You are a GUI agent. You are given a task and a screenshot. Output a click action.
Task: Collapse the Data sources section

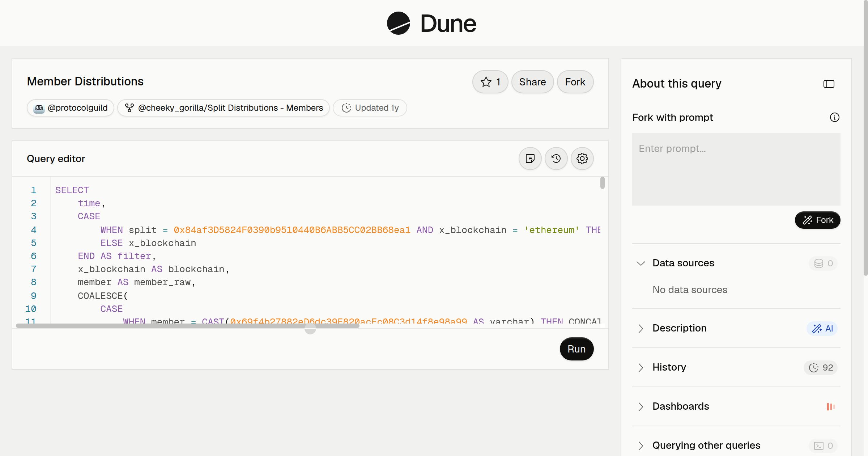point(641,263)
